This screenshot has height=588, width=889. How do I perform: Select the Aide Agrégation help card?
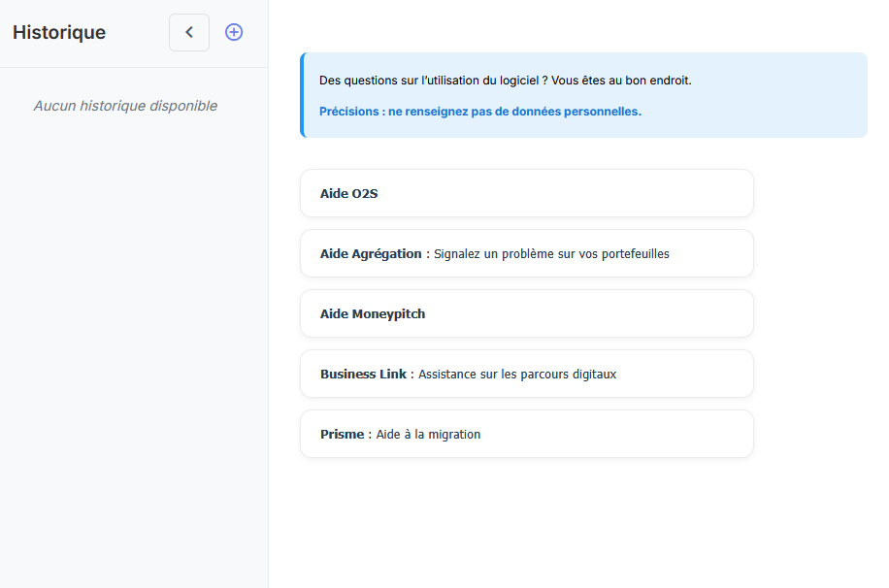[526, 253]
